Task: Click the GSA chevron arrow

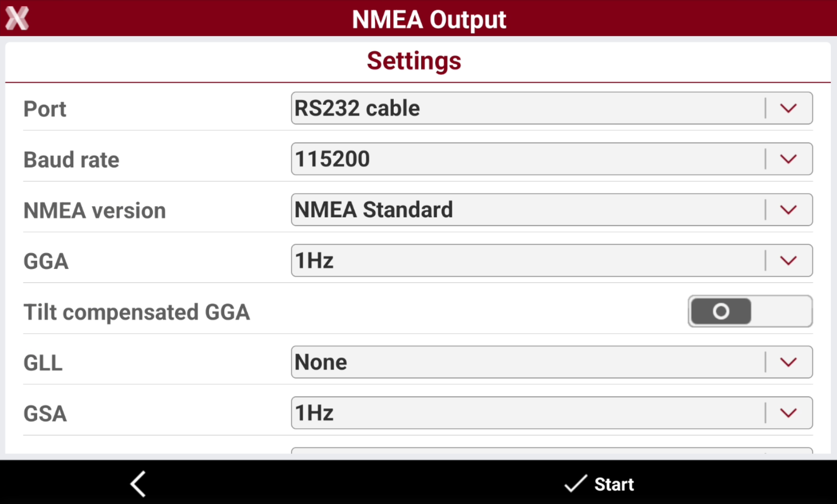Action: pos(788,413)
